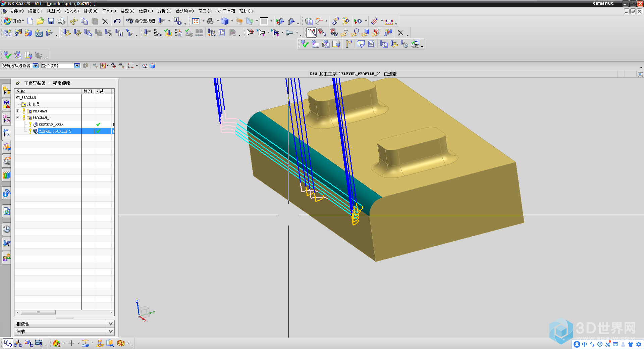Open the Assembly Navigator sidebar tab icon
The width and height of the screenshot is (644, 349).
tap(6, 90)
